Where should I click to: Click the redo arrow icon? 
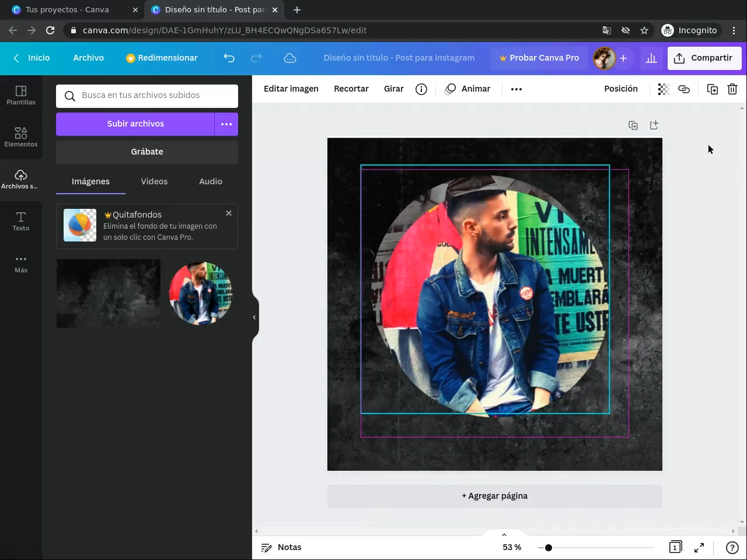(x=256, y=58)
